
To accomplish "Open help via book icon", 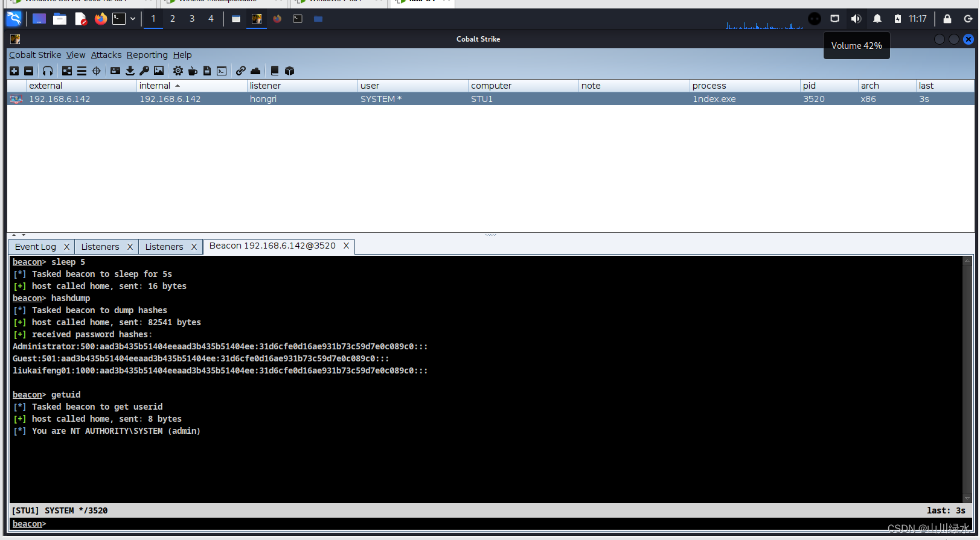I will (x=275, y=71).
